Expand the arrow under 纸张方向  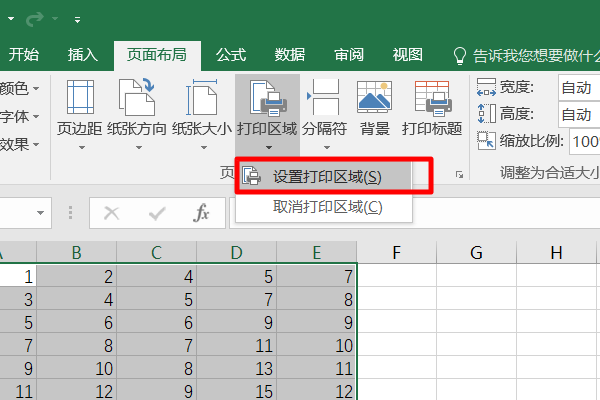click(x=139, y=147)
